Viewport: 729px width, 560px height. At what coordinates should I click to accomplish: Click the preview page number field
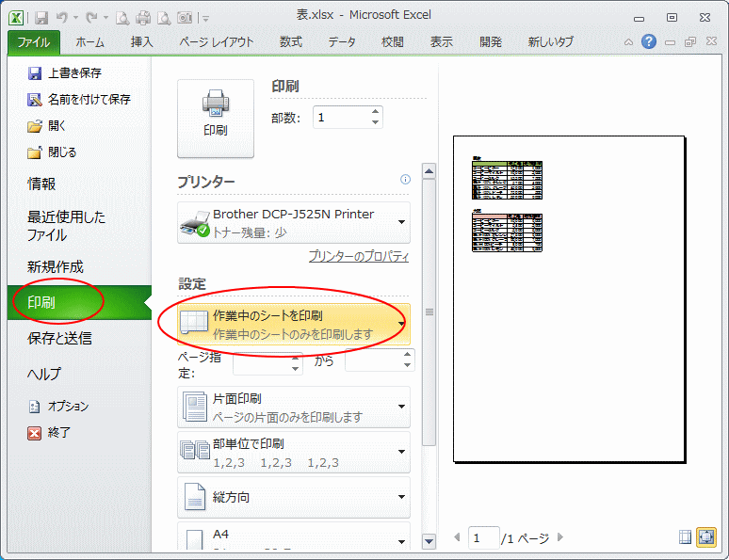click(483, 538)
